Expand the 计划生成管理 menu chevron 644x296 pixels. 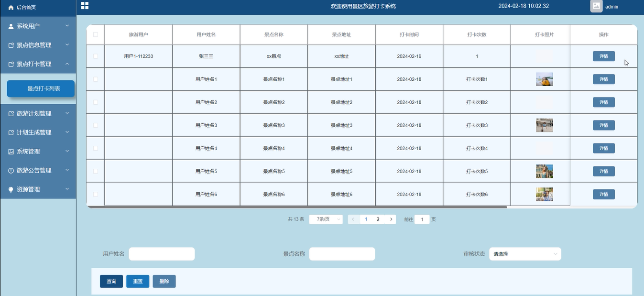[67, 132]
